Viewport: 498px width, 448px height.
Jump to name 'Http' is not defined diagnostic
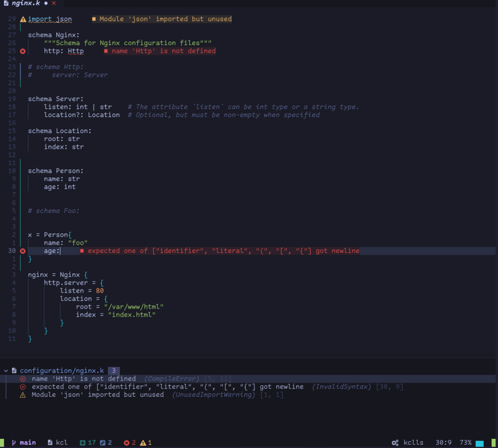click(x=84, y=378)
